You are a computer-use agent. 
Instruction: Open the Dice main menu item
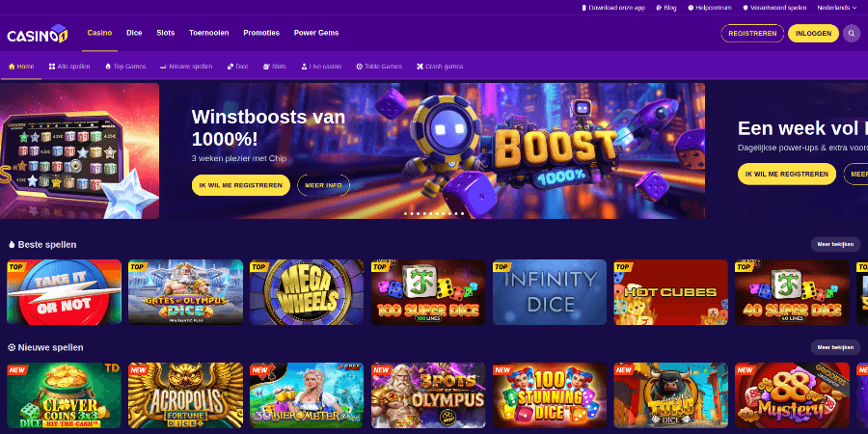pyautogui.click(x=134, y=33)
